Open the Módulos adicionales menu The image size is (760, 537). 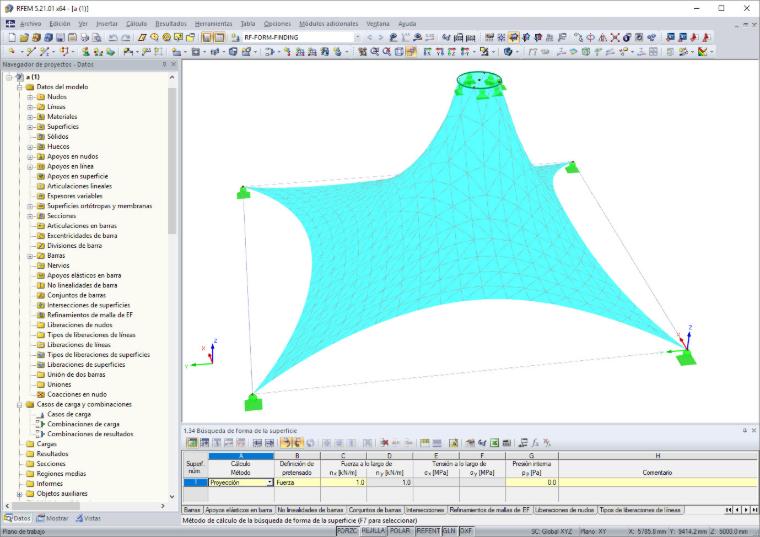pos(329,23)
